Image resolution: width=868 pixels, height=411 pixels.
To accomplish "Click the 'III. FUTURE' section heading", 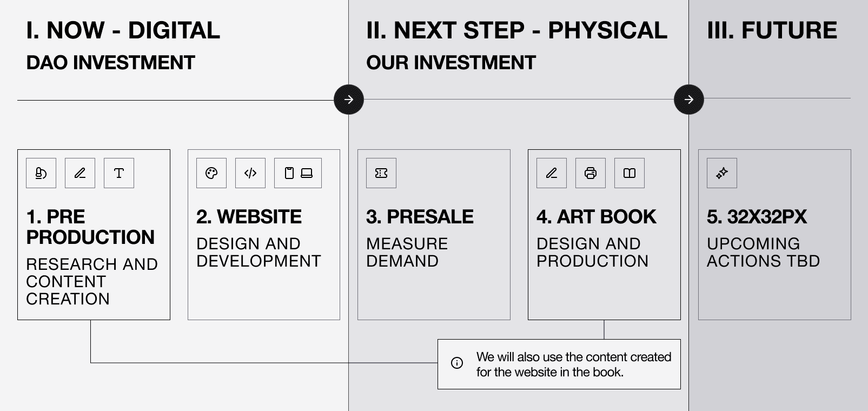I will (772, 30).
